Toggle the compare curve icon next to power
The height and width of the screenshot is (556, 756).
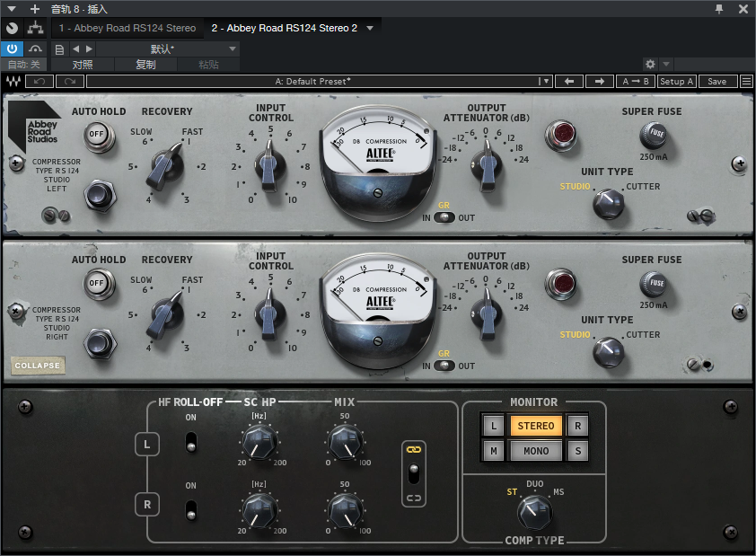coord(35,49)
